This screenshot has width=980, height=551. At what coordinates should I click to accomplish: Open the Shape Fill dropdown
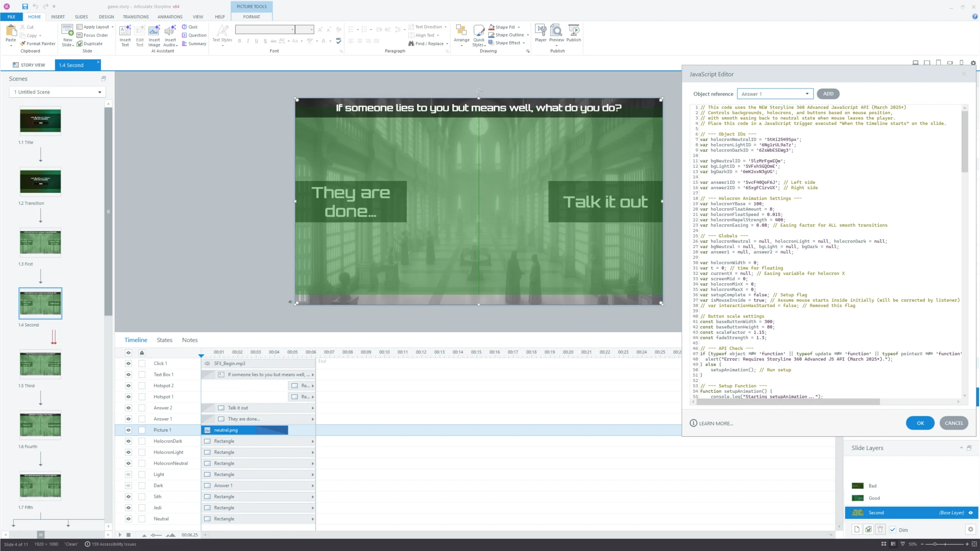pyautogui.click(x=519, y=27)
